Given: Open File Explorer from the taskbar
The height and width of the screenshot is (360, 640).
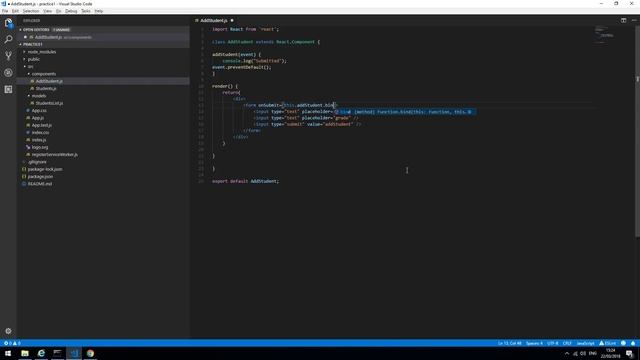Looking at the screenshot, I should [25, 353].
